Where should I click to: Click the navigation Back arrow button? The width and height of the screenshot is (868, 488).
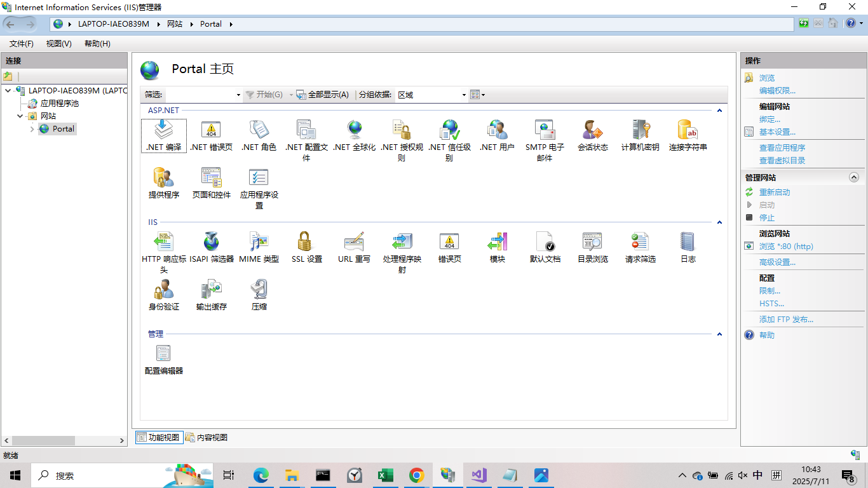11,24
